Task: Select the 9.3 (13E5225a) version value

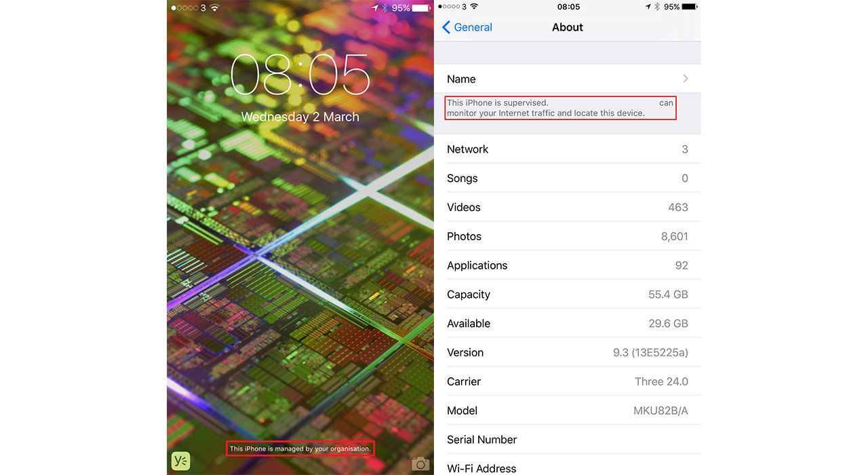Action: 651,353
